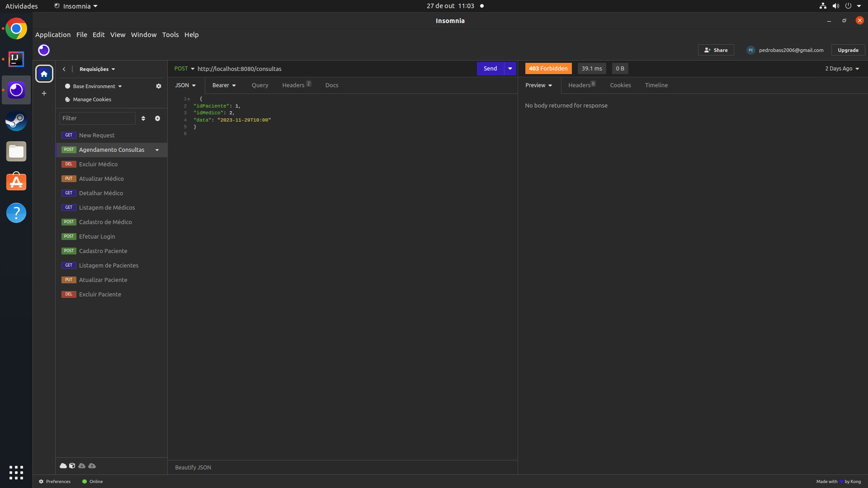Switch to the Docs tab

[x=332, y=85]
